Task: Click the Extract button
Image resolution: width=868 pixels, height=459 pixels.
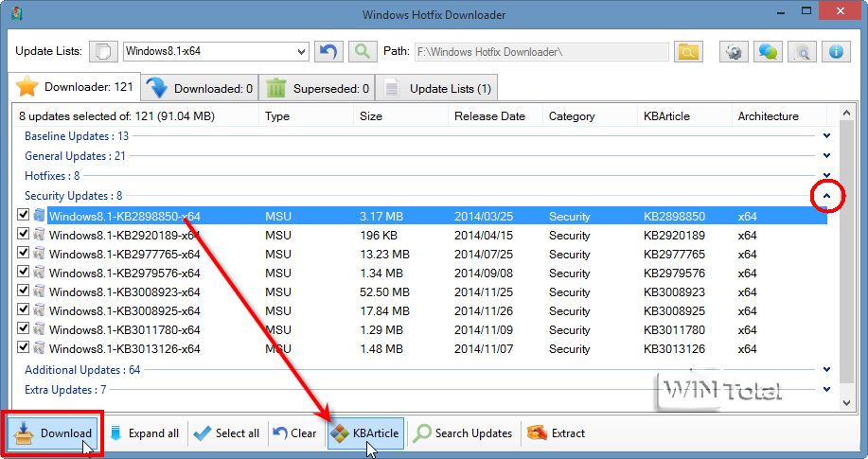Action: click(x=556, y=433)
